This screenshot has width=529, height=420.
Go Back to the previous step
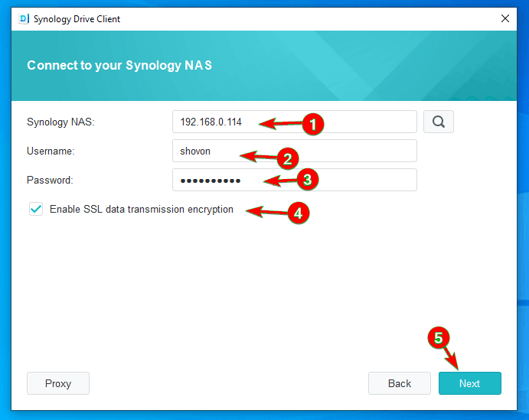point(400,383)
